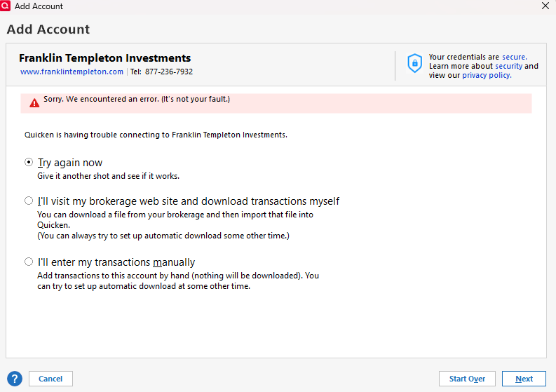Click the Quicken logo in title bar
The image size is (556, 392).
(7, 6)
